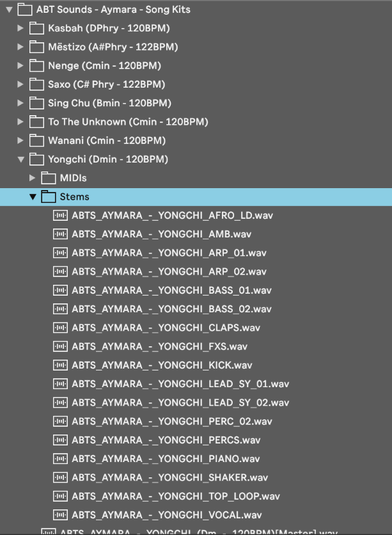Expand the Saxo (C# Phry - 122BPM) folder
Image resolution: width=392 pixels, height=535 pixels.
[x=21, y=84]
